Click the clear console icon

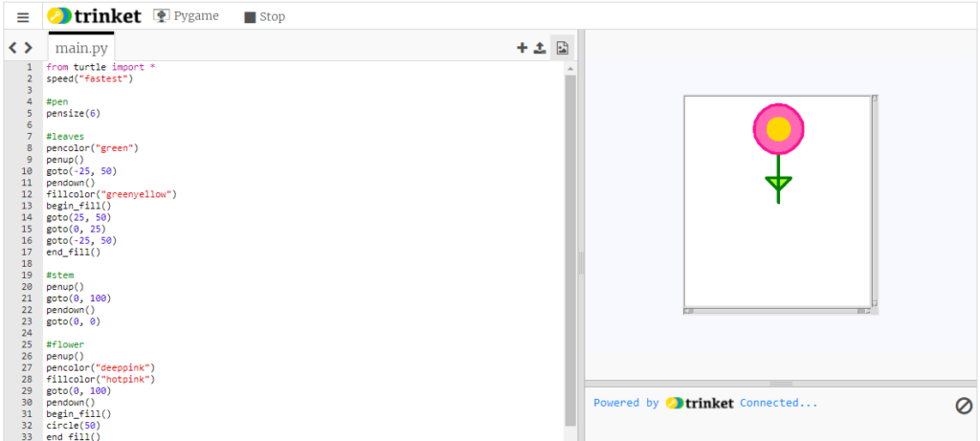click(964, 406)
